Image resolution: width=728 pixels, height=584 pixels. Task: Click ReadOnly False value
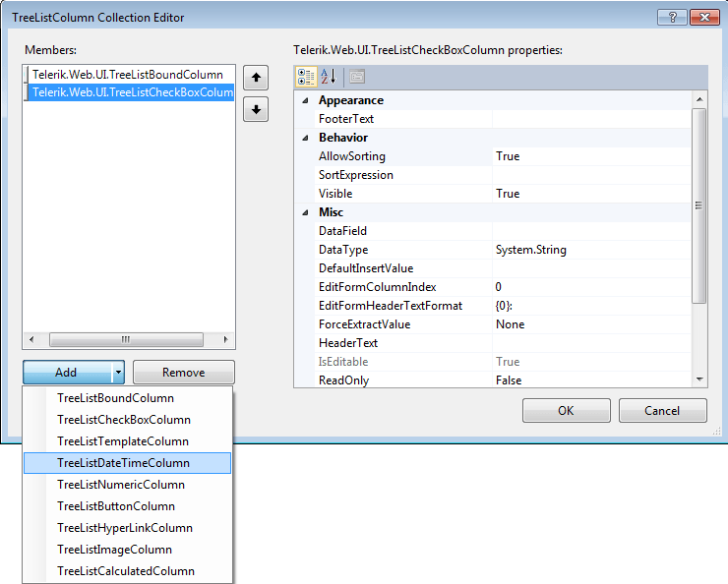pos(591,380)
